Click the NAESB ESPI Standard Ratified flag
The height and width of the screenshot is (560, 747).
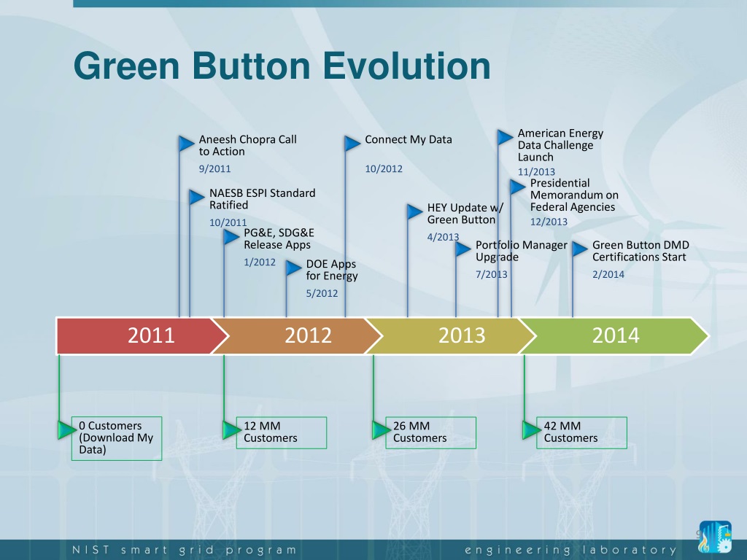197,197
